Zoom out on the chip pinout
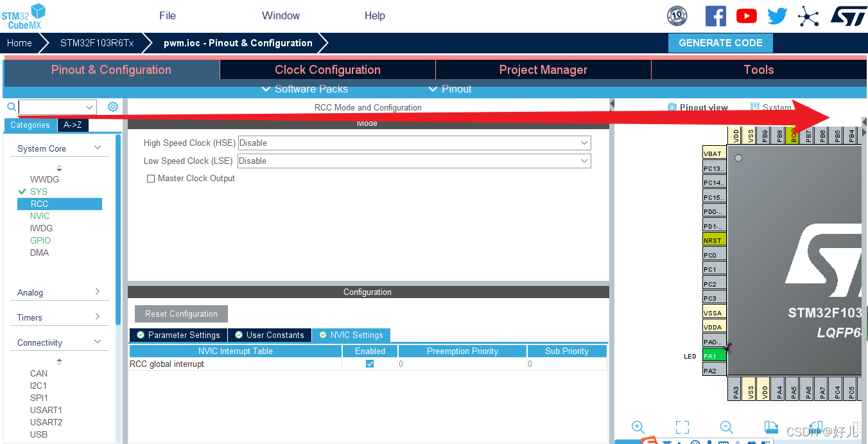 point(726,427)
